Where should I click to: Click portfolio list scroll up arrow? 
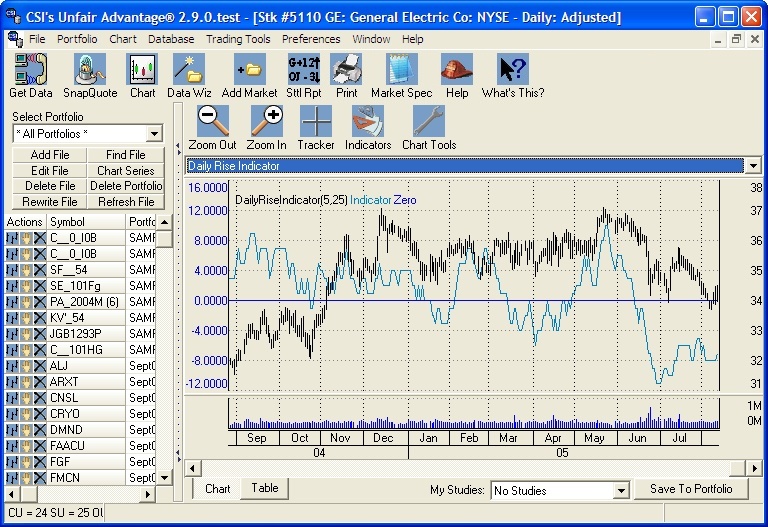click(165, 222)
